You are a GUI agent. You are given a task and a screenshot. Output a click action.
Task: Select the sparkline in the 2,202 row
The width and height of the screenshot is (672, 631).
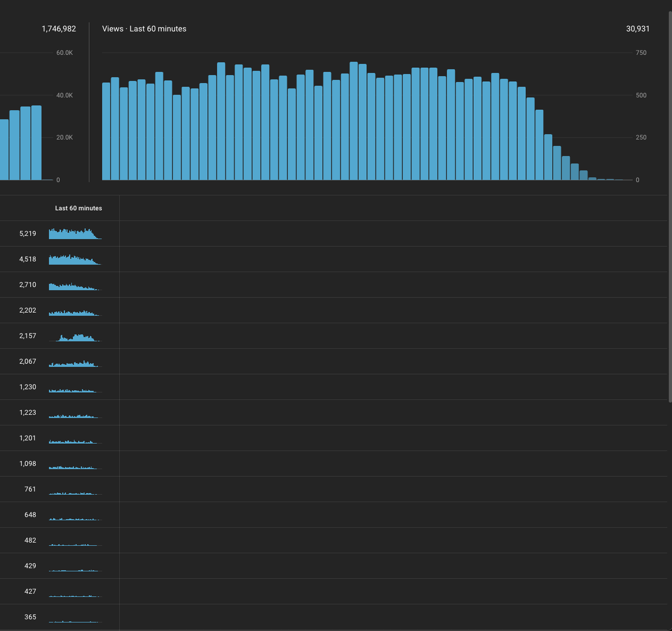74,312
